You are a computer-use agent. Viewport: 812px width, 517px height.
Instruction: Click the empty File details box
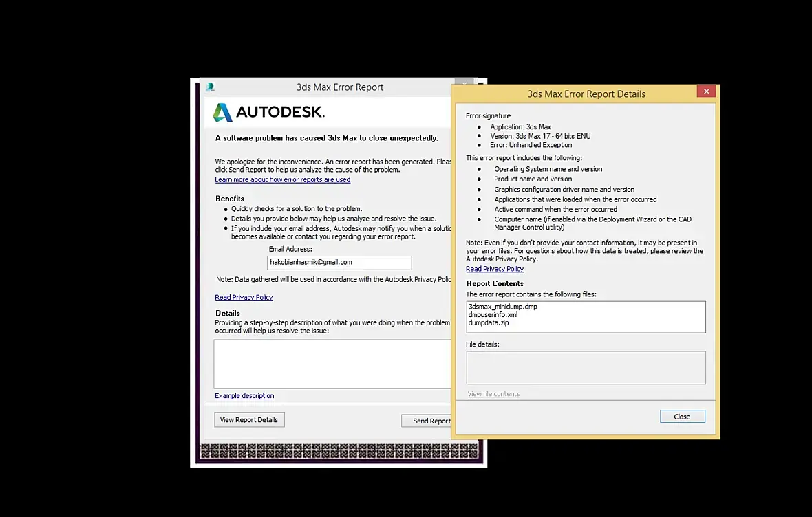click(586, 367)
